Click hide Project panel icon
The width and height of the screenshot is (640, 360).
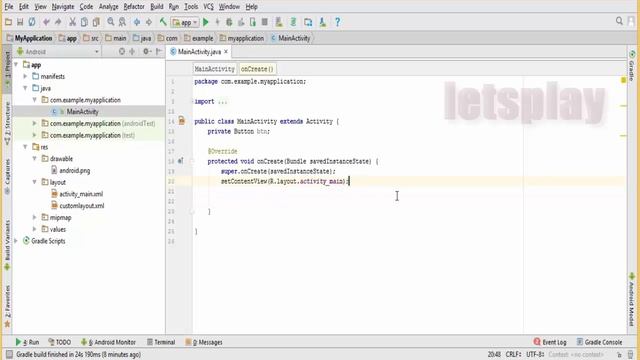click(x=159, y=51)
